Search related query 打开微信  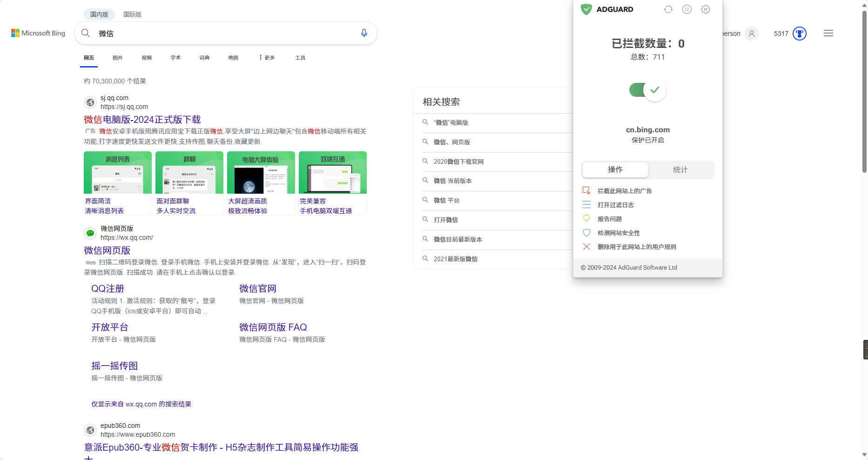tap(446, 220)
